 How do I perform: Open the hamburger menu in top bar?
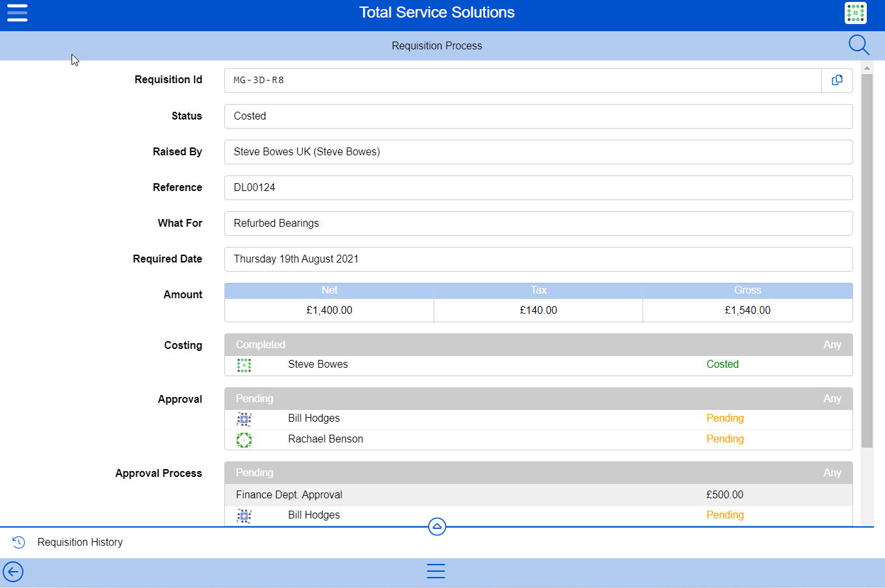(x=17, y=12)
